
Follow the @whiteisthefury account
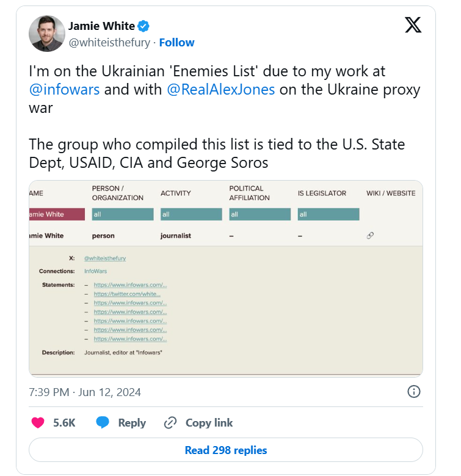coord(176,42)
